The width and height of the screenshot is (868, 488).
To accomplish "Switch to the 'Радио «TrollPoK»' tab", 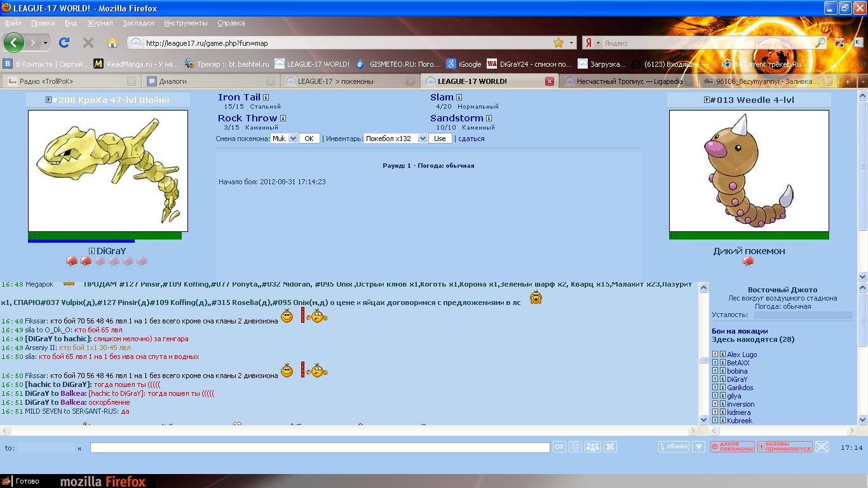I will pyautogui.click(x=70, y=81).
